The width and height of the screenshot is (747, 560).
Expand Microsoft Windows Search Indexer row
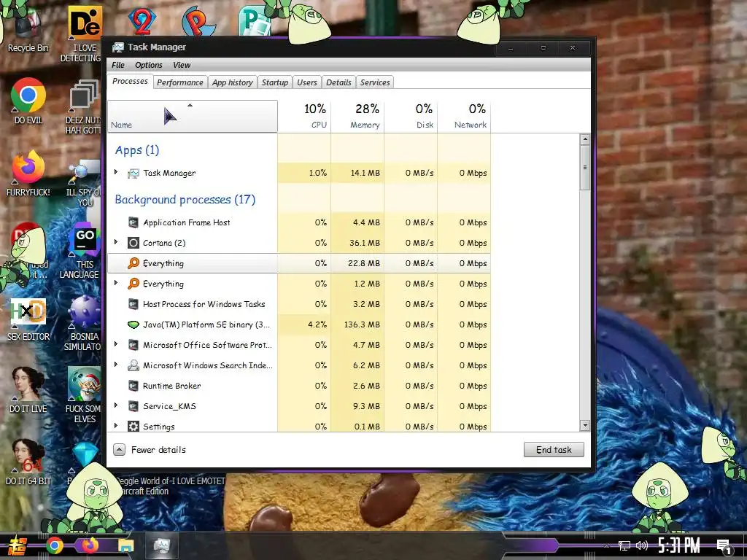pyautogui.click(x=116, y=365)
